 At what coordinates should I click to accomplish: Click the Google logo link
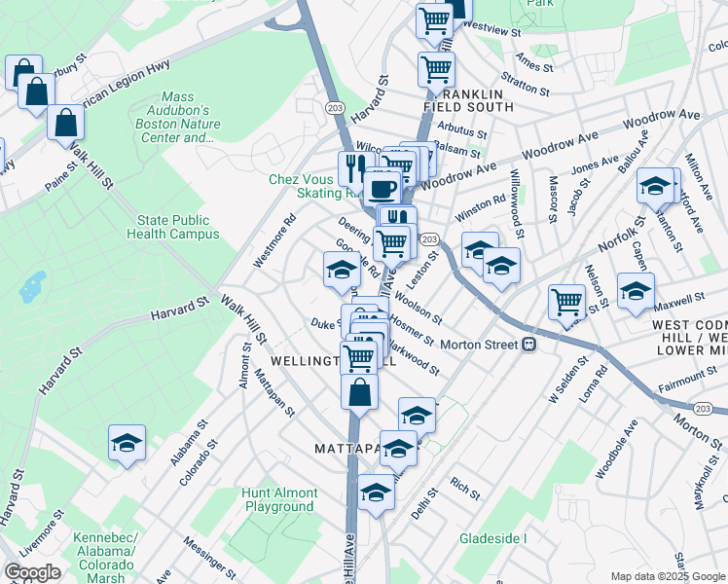coord(32,572)
